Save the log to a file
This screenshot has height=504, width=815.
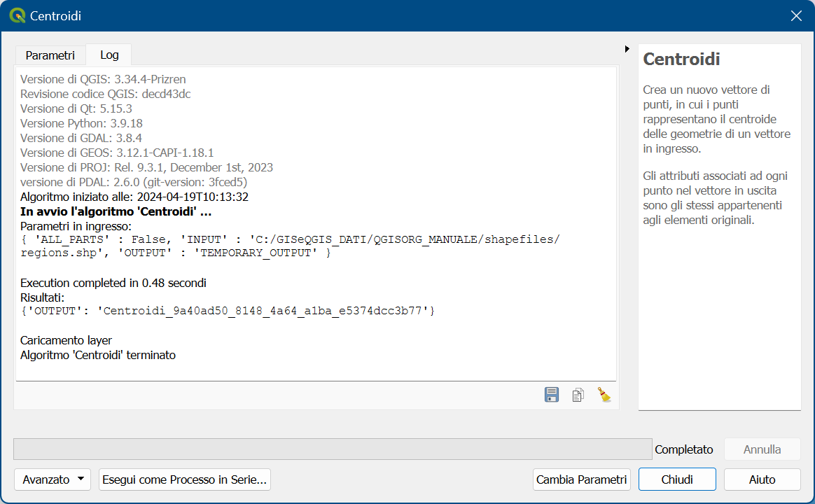[x=552, y=395]
